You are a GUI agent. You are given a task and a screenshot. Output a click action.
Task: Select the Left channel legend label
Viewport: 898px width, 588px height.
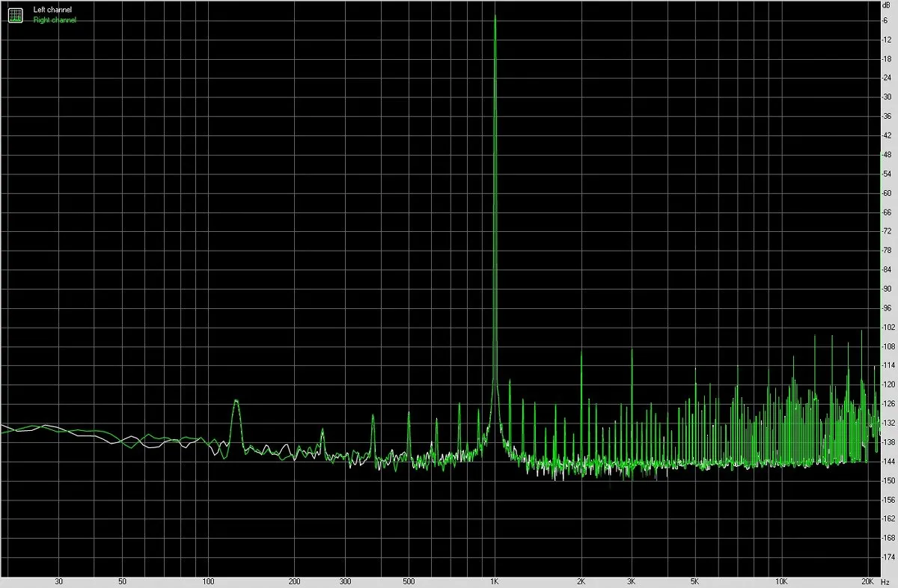(52, 10)
